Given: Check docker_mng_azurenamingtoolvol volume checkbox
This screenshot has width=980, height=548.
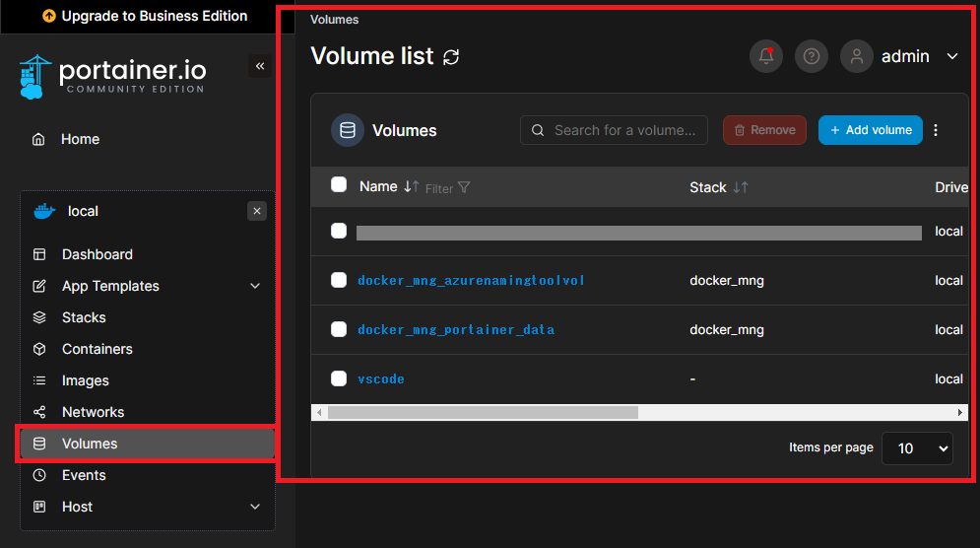Looking at the screenshot, I should 339,280.
